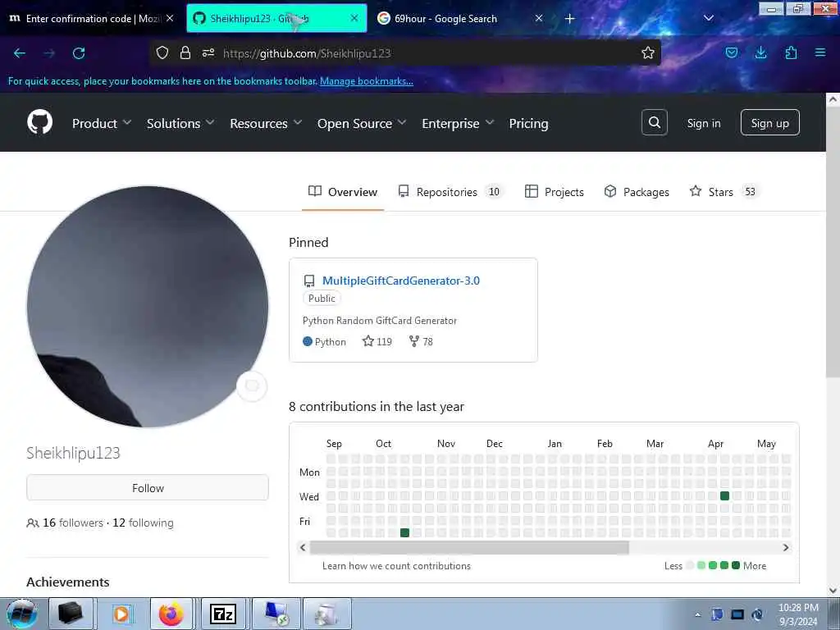Click the shield tracking protection icon
Screen dimensions: 840x630
[162, 52]
